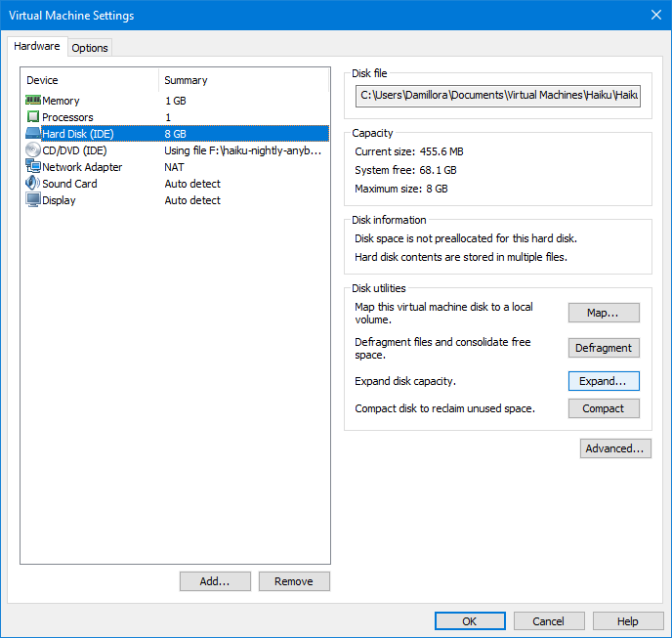Click Add... to add new hardware
This screenshot has height=638, width=672.
click(214, 581)
